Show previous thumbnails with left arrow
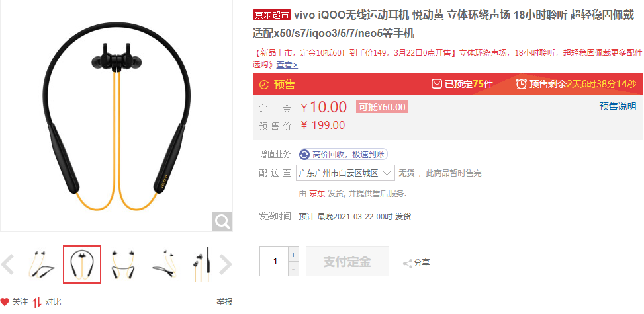 (x=7, y=264)
